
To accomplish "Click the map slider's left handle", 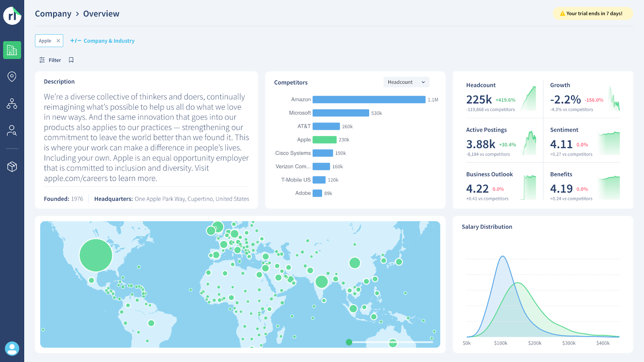I will point(349,342).
